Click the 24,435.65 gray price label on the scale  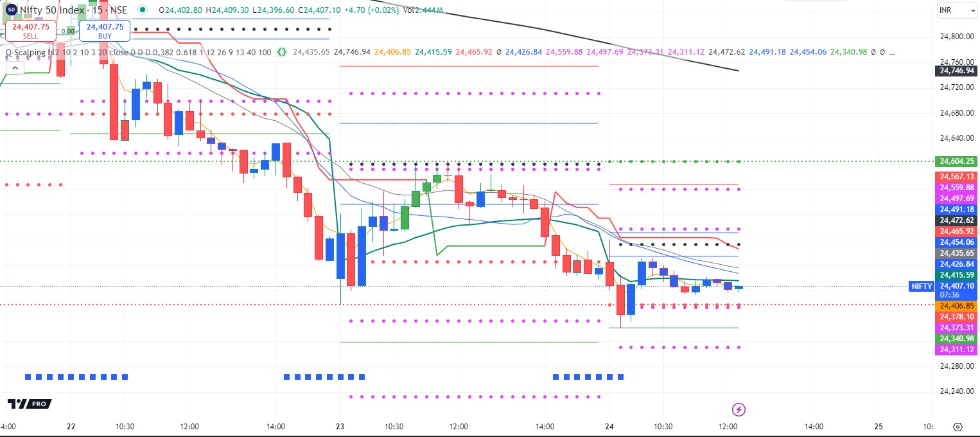(957, 253)
